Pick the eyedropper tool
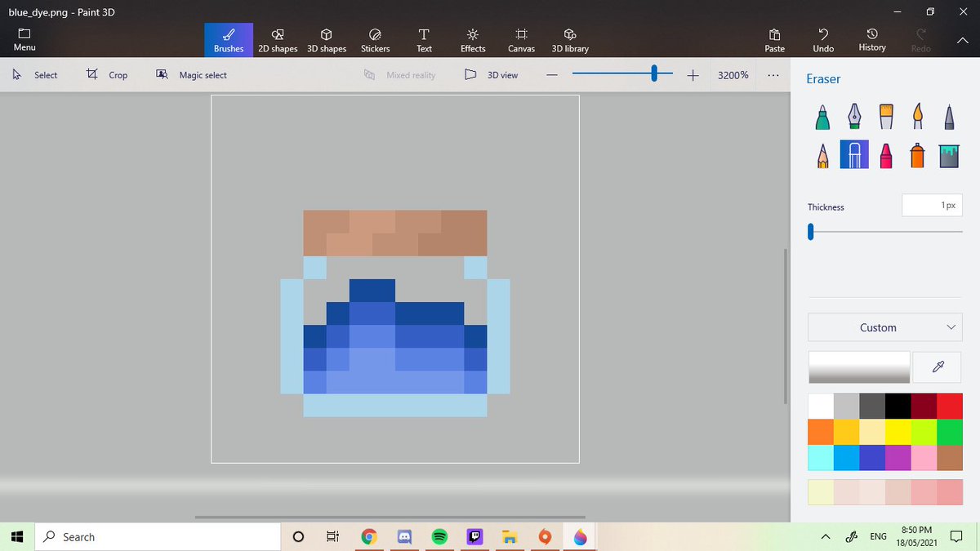The image size is (980, 551). (x=937, y=367)
